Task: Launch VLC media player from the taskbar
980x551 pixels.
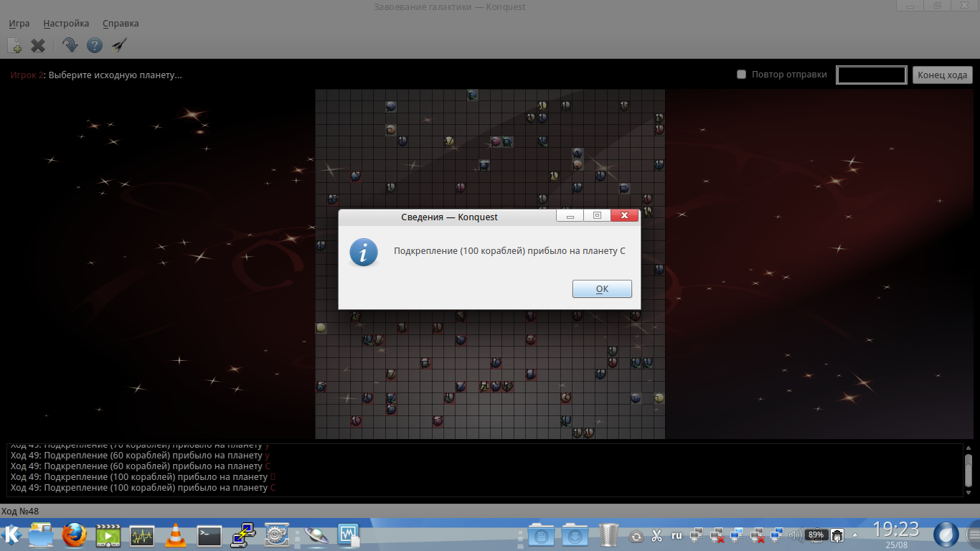Action: (175, 535)
